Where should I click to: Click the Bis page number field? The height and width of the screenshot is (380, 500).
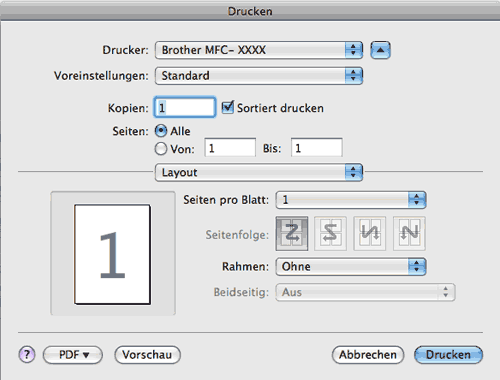317,148
